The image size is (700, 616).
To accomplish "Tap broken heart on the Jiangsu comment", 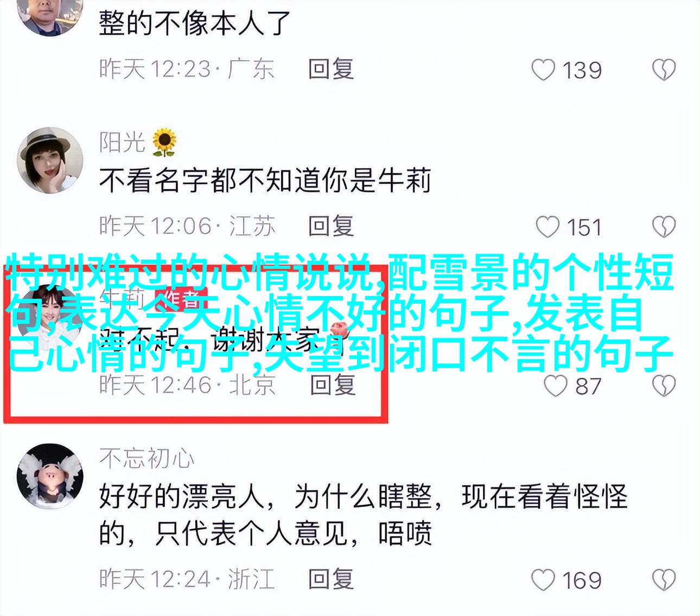I will [664, 228].
